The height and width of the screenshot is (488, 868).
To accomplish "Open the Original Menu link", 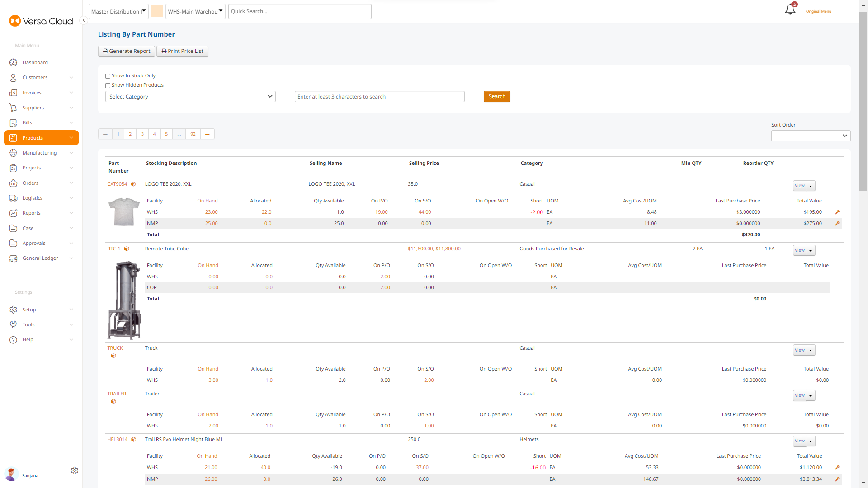I will (x=818, y=11).
